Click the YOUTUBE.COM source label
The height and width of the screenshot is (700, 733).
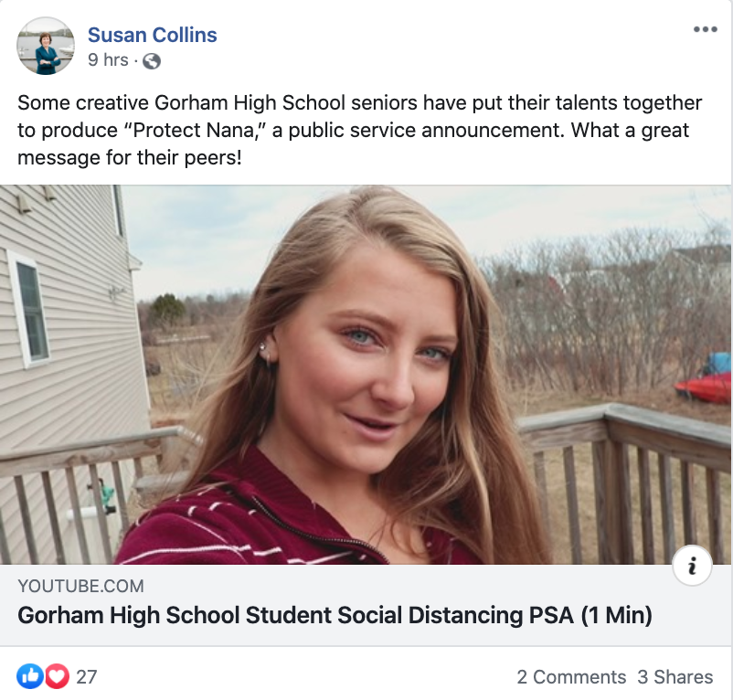tap(80, 586)
